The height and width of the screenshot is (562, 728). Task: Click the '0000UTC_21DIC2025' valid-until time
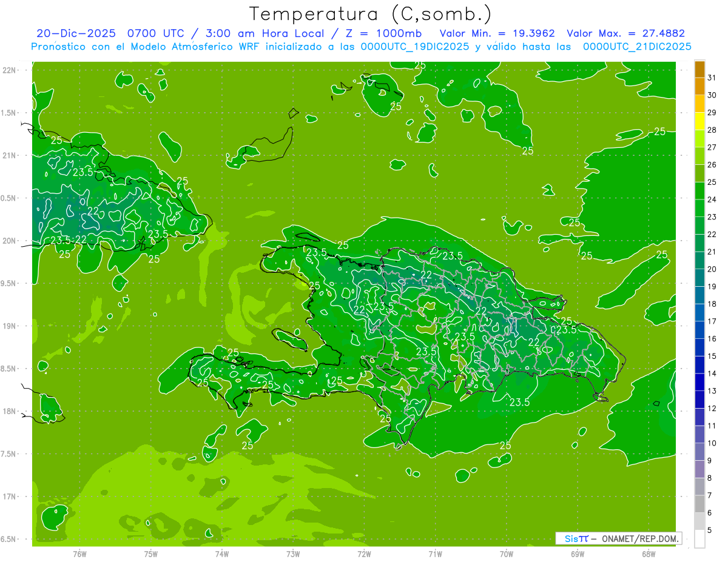tap(637, 47)
